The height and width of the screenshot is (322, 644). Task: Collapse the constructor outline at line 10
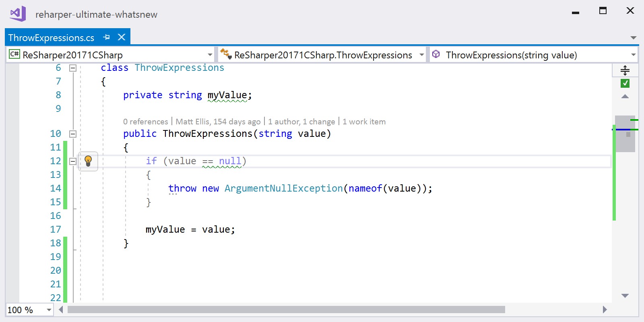[73, 134]
